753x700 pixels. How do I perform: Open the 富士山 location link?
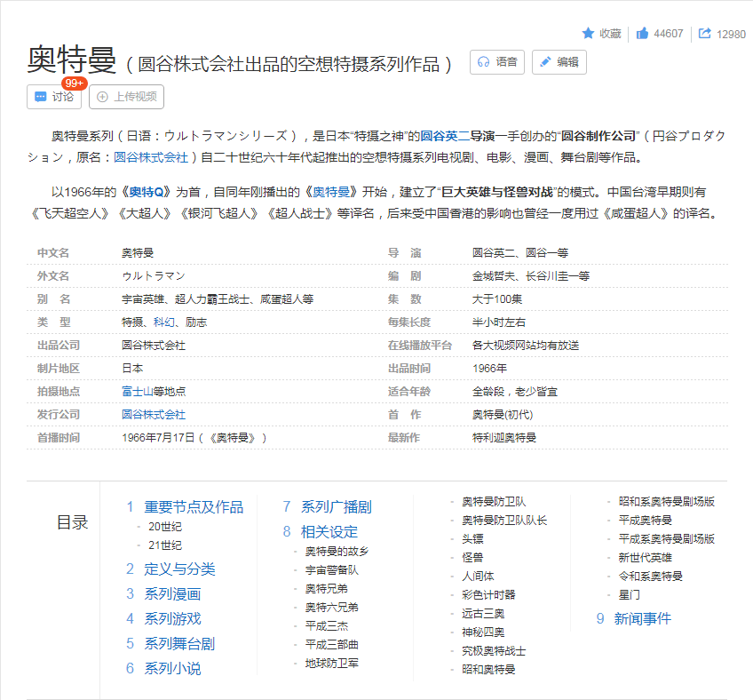138,392
